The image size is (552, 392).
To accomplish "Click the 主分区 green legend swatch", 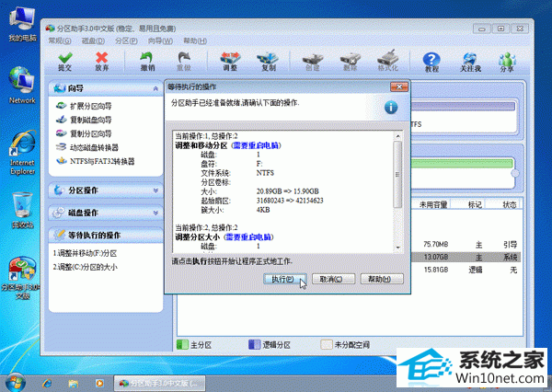I will 182,344.
